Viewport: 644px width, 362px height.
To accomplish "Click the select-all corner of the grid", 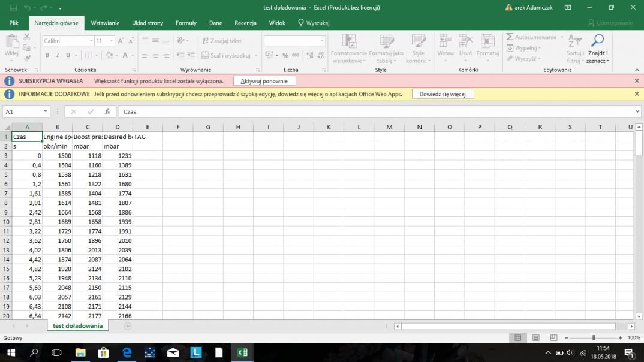I will tap(6, 127).
